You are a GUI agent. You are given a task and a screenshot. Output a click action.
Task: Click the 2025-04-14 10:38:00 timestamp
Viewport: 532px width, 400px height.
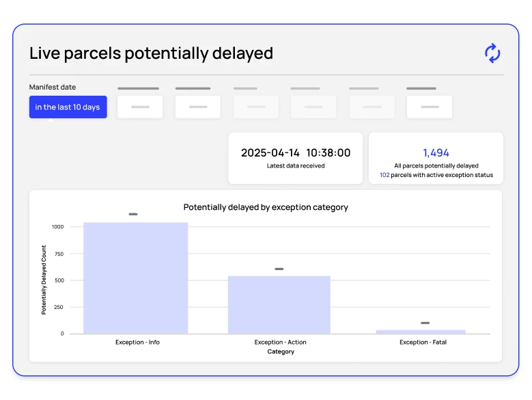pos(295,153)
